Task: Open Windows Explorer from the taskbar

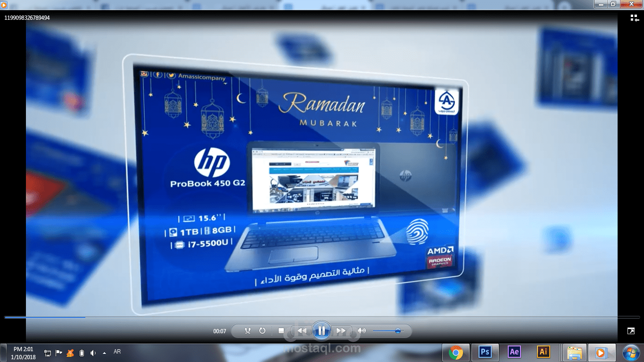Action: (x=574, y=352)
